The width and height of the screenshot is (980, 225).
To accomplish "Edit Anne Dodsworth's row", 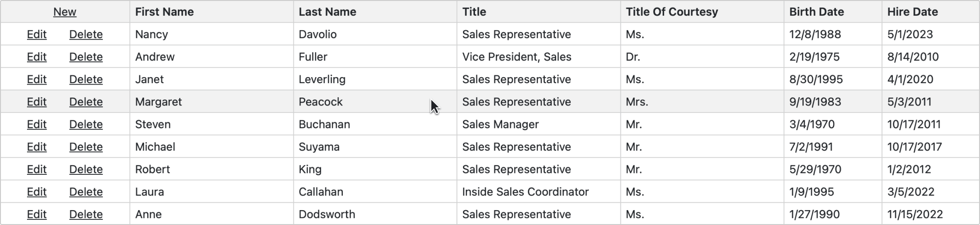I will tap(37, 214).
